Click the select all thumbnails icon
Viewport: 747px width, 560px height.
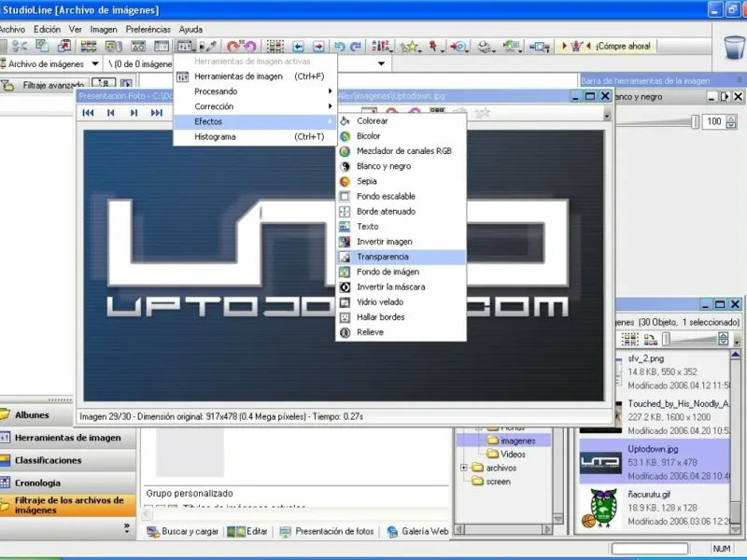pyautogui.click(x=275, y=46)
